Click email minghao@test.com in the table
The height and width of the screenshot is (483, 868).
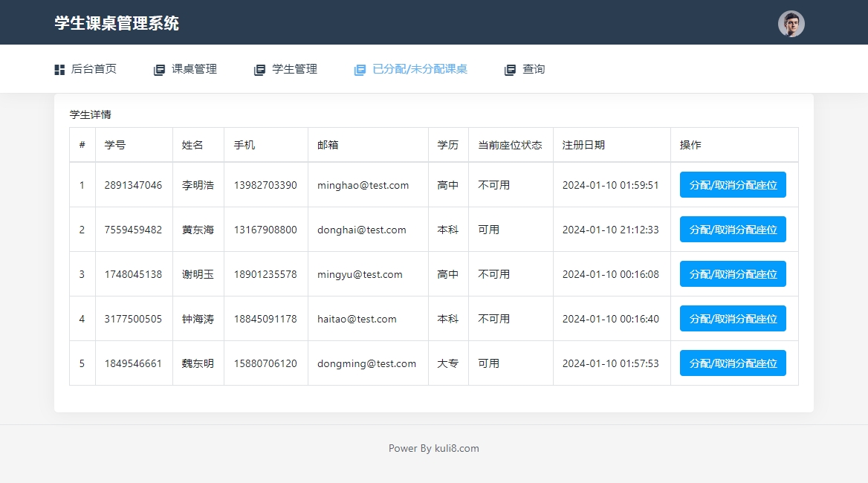363,185
